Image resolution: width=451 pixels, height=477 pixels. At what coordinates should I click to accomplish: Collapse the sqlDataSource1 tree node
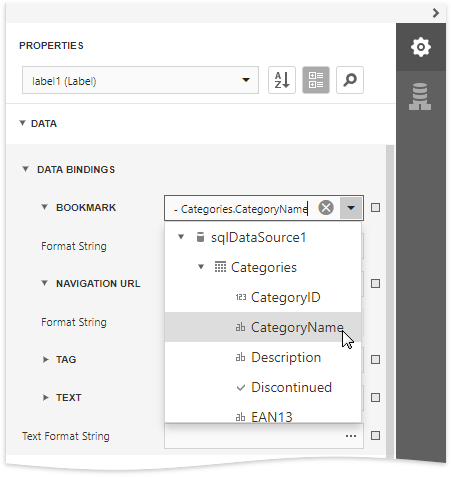[x=181, y=237]
